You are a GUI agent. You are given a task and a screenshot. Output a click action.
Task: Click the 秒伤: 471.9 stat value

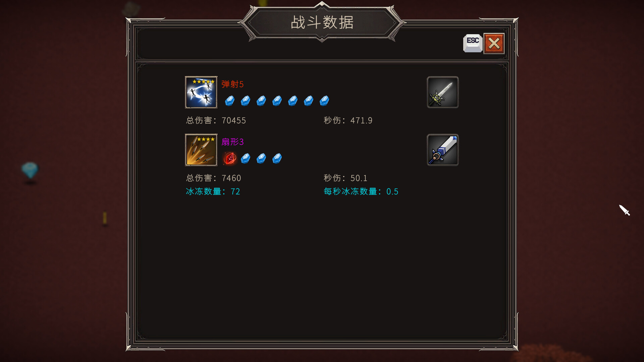[348, 120]
